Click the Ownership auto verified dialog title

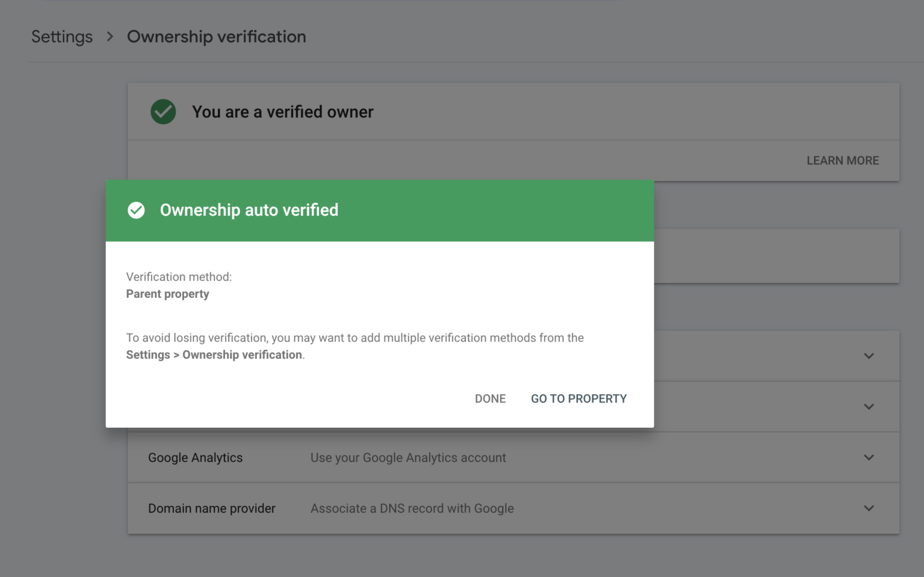248,210
